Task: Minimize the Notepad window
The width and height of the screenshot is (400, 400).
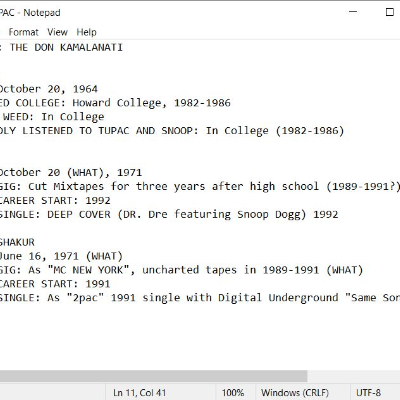Action: click(x=353, y=12)
